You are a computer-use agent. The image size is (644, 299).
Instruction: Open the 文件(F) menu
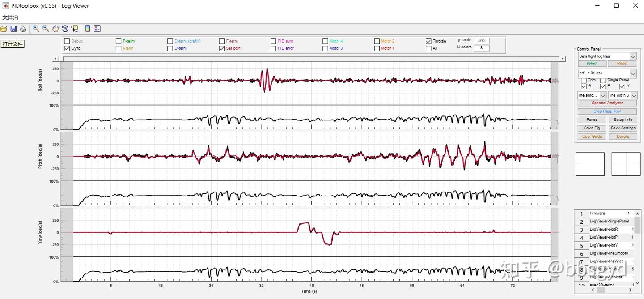10,17
